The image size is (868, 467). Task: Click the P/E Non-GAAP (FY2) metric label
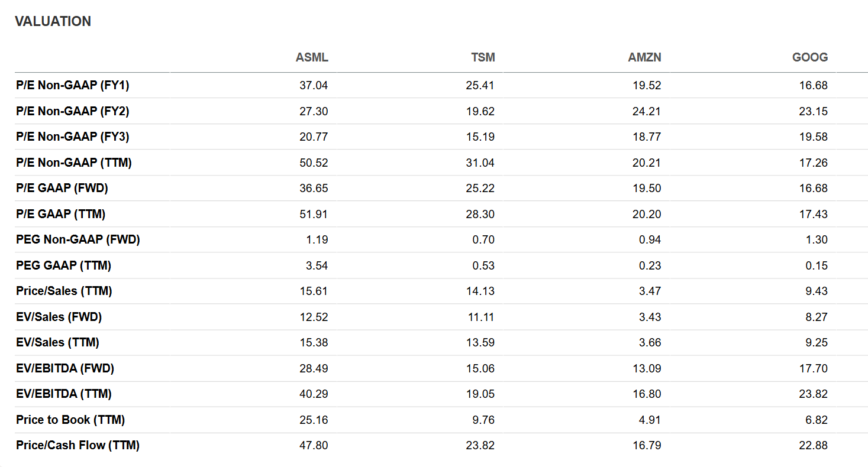click(x=73, y=111)
